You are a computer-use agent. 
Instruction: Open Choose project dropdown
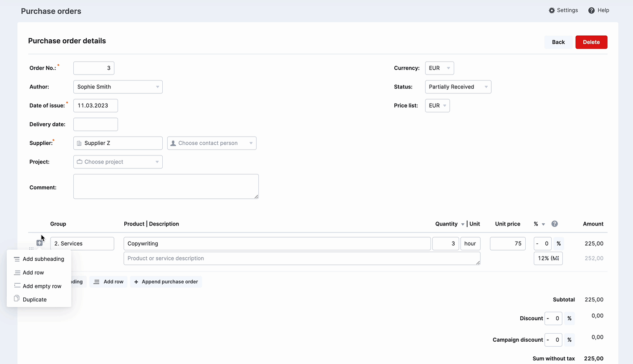pyautogui.click(x=118, y=162)
